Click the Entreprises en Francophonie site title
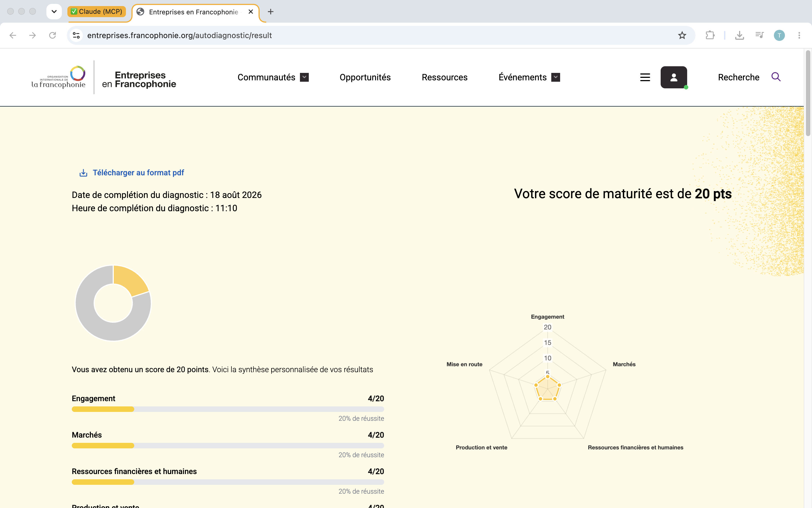Screen dimensions: 812x508 (139, 80)
